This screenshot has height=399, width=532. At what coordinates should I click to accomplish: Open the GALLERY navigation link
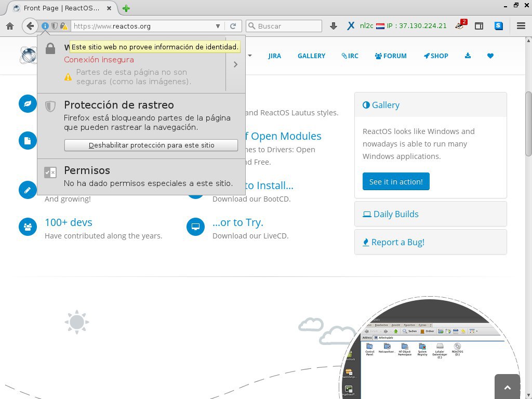pos(312,56)
